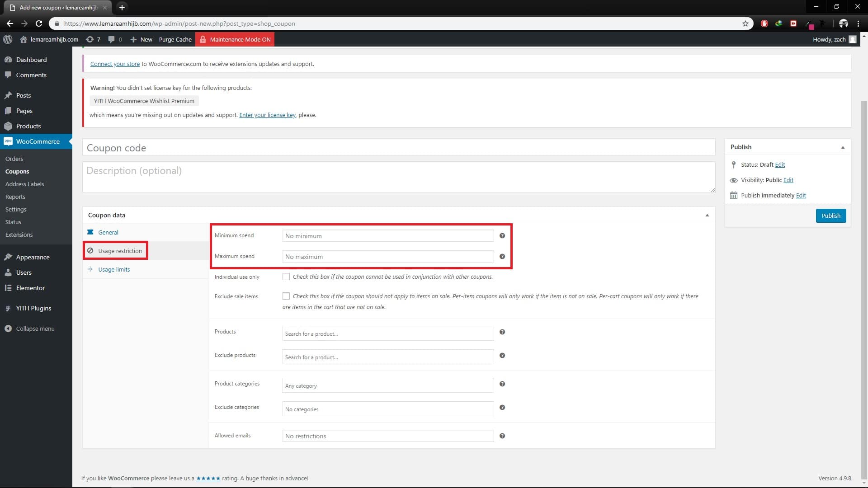Image resolution: width=868 pixels, height=488 pixels.
Task: Click help icon next to Products field
Action: pyautogui.click(x=502, y=332)
